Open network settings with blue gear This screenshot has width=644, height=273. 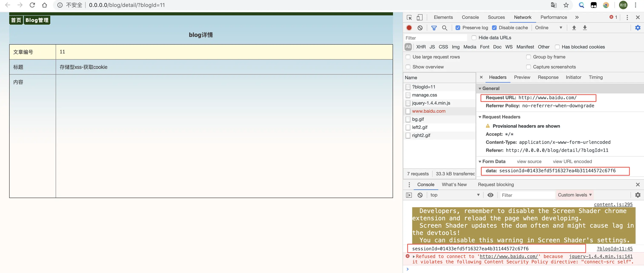(x=638, y=28)
